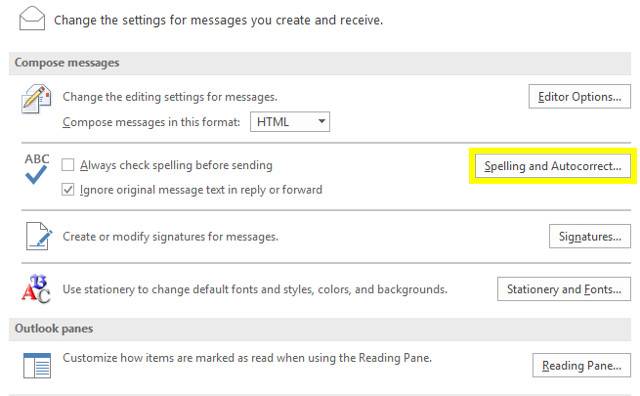Click the Outlook panes section header
Screen dimensions: 640x396
click(320, 329)
